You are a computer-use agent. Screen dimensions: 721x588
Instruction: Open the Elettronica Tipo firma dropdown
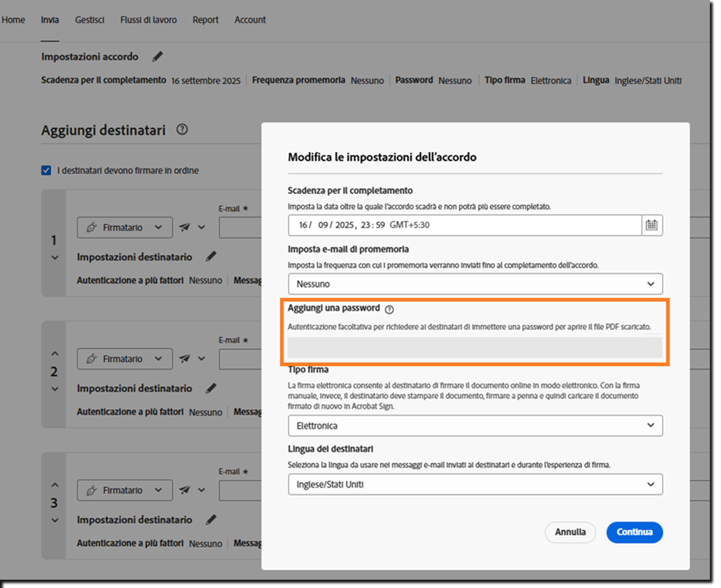(x=475, y=426)
